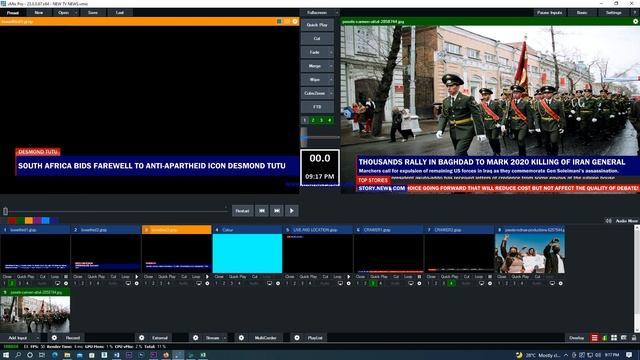Select input 8 protest photo thumbnail
This screenshot has height=360, width=640.
click(530, 253)
